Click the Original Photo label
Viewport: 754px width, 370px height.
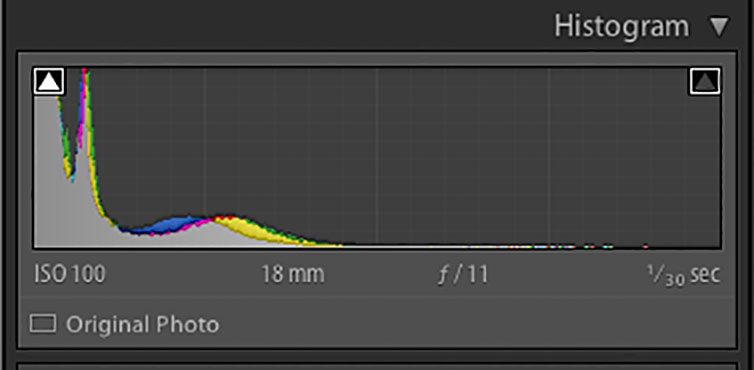click(142, 325)
